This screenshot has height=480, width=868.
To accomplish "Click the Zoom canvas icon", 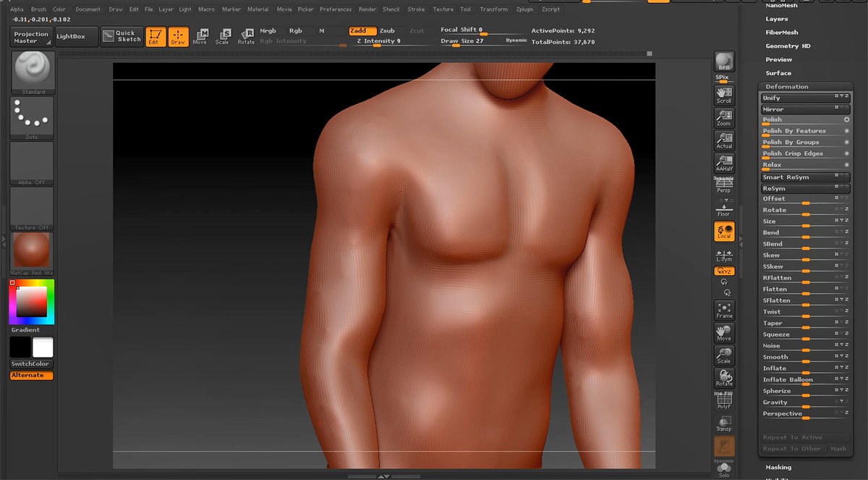I will [x=724, y=118].
